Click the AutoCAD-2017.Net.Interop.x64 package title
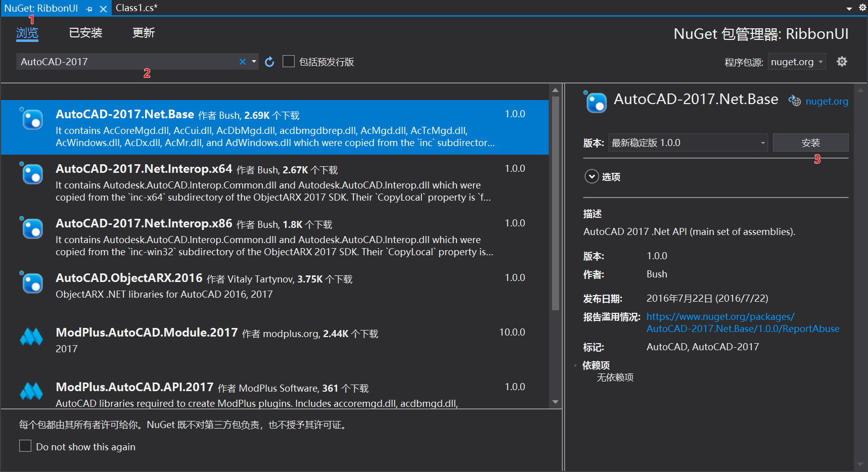The width and height of the screenshot is (868, 472). (x=144, y=169)
